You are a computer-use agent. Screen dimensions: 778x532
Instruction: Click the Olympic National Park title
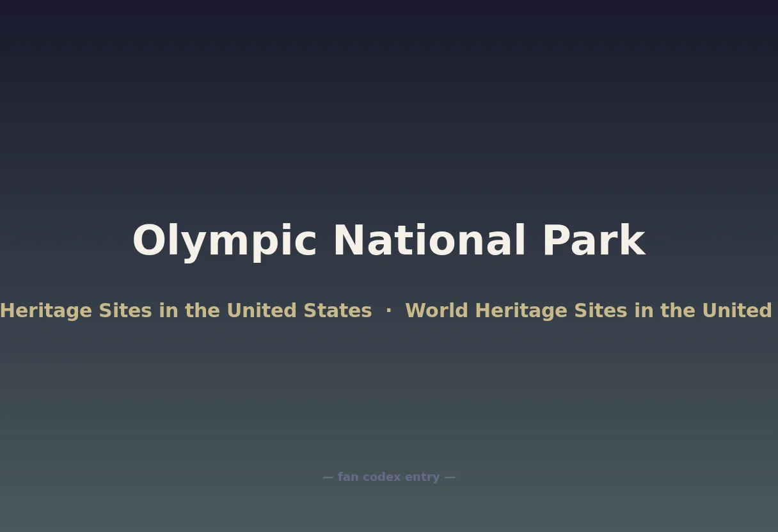(389, 241)
